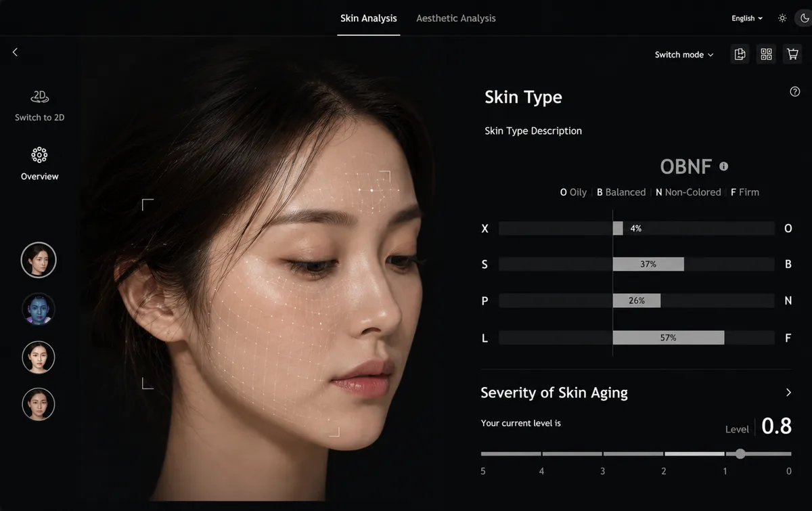812x511 pixels.
Task: Select the blue UV face thumbnail
Action: [x=39, y=309]
